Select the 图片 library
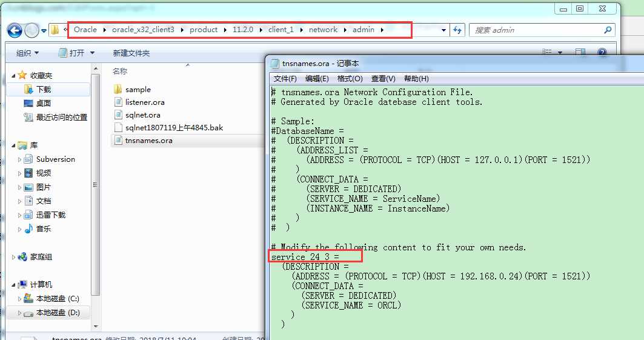Image resolution: width=644 pixels, height=340 pixels. click(x=43, y=187)
